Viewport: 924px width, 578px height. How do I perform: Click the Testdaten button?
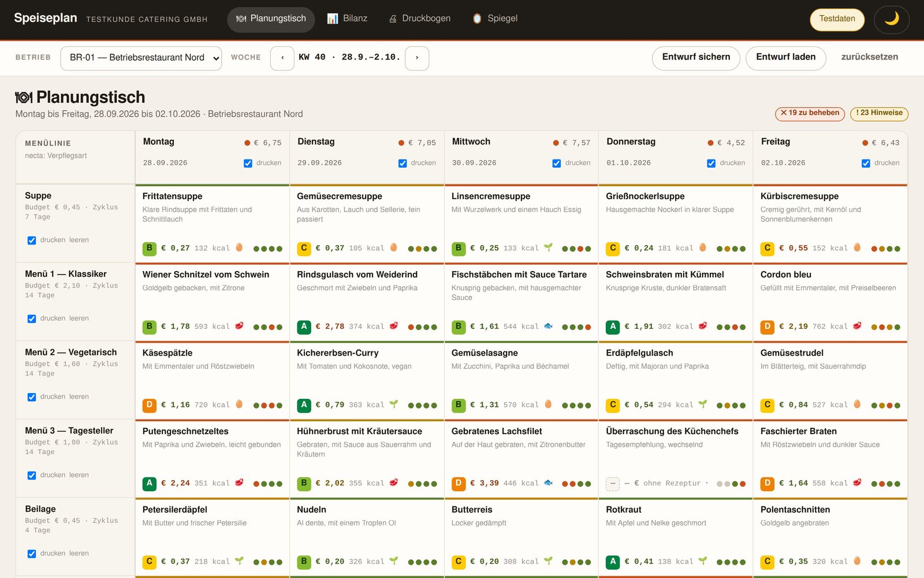click(x=837, y=19)
